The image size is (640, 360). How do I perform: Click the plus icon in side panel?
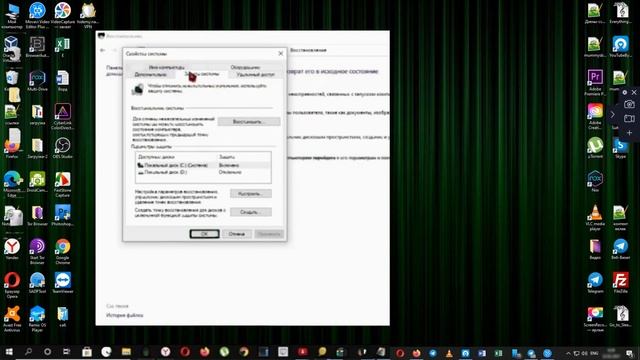coord(629,133)
